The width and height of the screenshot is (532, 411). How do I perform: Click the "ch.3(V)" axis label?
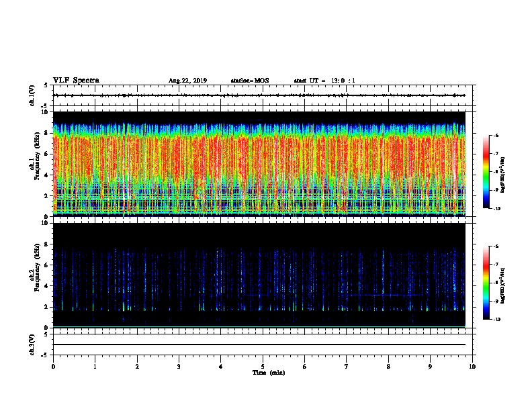pyautogui.click(x=32, y=345)
